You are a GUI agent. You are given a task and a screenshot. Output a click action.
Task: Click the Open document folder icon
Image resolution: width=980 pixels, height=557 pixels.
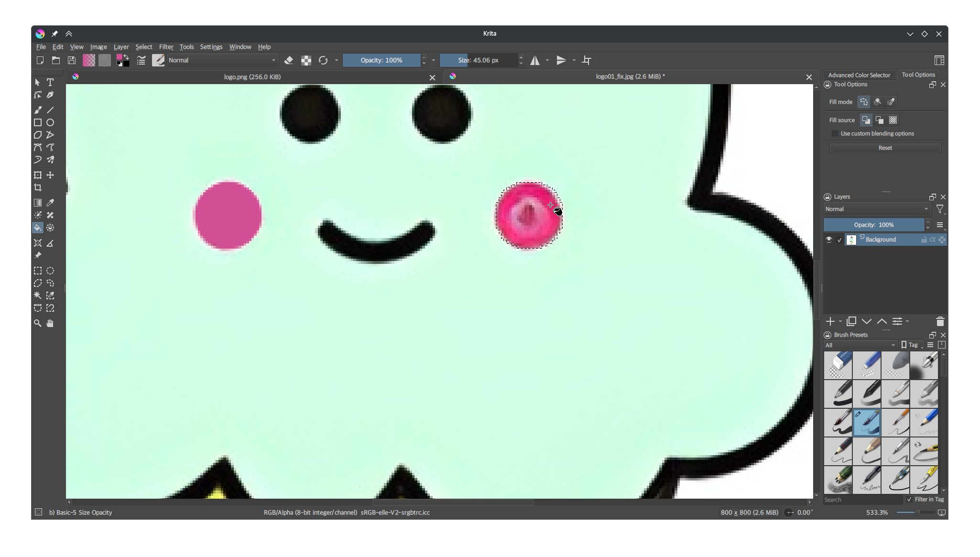[56, 60]
